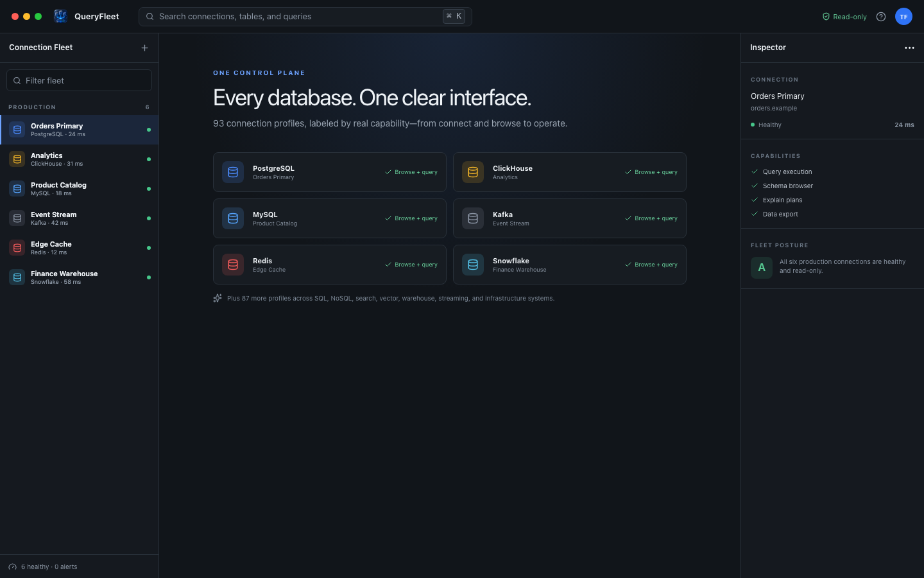924x578 pixels.
Task: Click the Connection Fleet panel title
Action: click(41, 48)
